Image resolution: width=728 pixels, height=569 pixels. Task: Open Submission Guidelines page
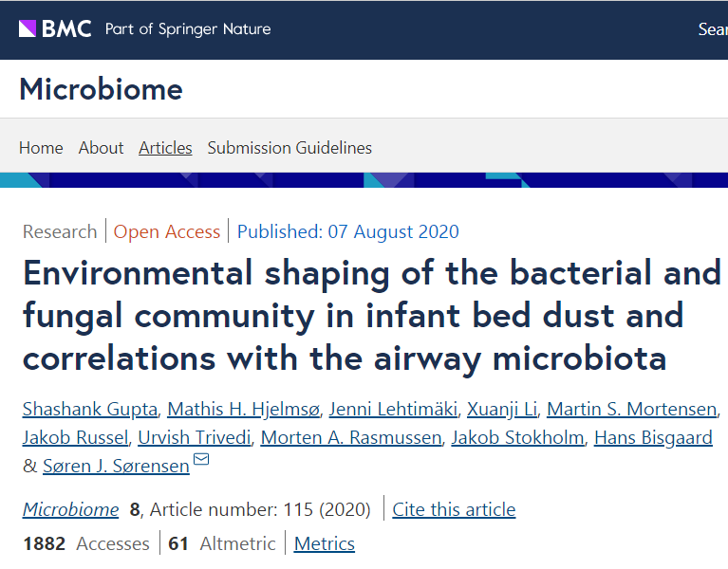[289, 148]
